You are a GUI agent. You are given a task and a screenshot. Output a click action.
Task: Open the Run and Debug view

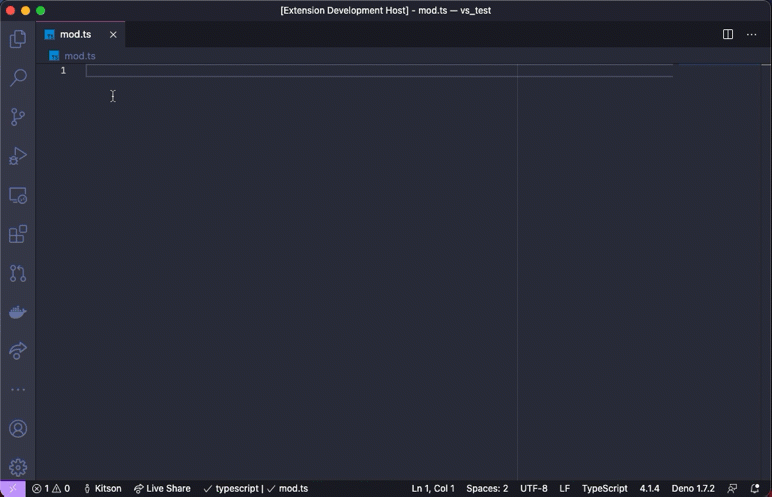click(x=18, y=156)
